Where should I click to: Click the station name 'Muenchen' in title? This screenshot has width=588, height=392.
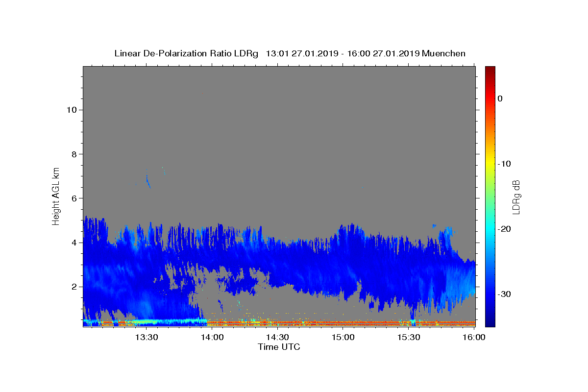coord(443,53)
